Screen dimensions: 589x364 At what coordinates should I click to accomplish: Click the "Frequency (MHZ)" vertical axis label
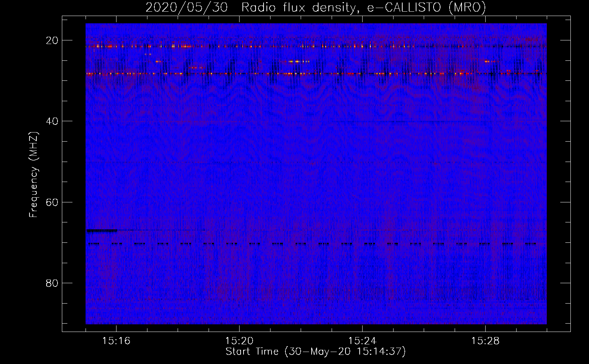[x=33, y=175]
